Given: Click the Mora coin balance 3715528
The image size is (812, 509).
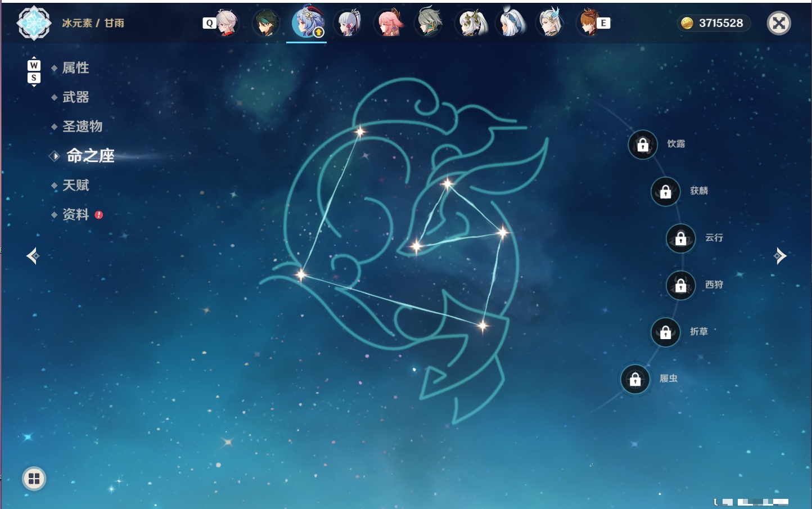Looking at the screenshot, I should (x=714, y=23).
